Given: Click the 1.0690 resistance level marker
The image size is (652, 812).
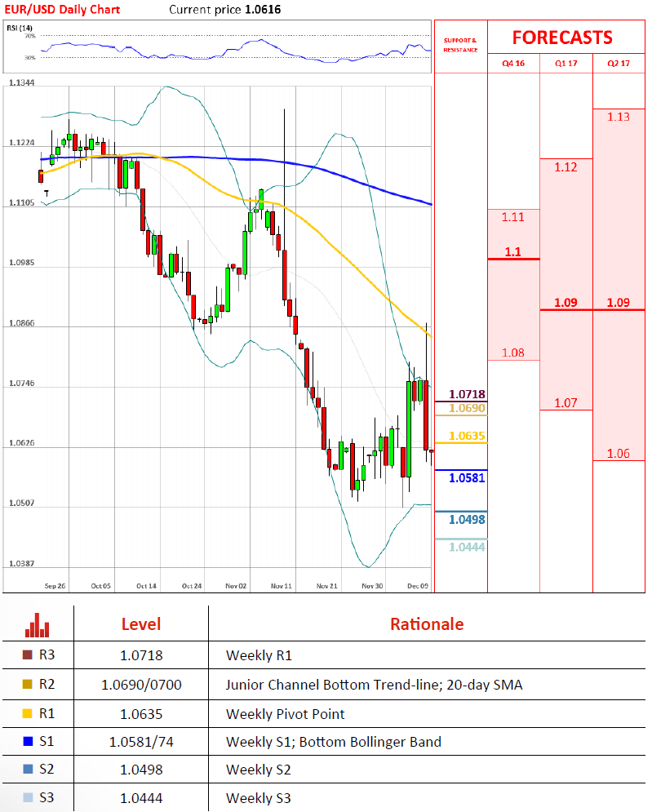Looking at the screenshot, I should click(467, 408).
